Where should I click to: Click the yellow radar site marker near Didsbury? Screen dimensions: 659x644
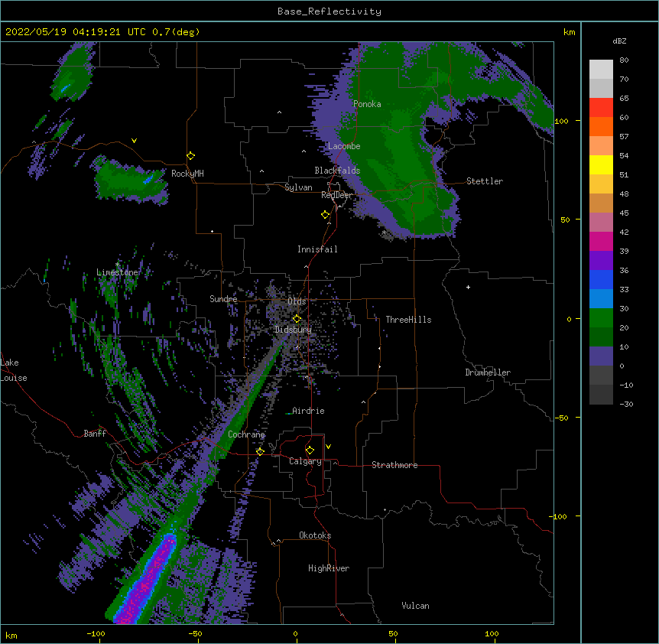297,319
